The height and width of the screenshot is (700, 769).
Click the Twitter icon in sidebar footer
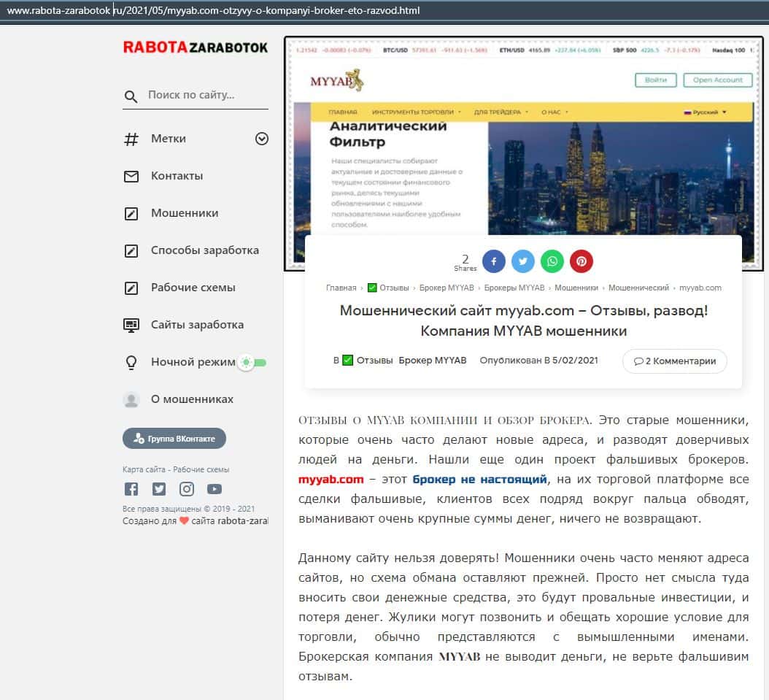point(159,489)
